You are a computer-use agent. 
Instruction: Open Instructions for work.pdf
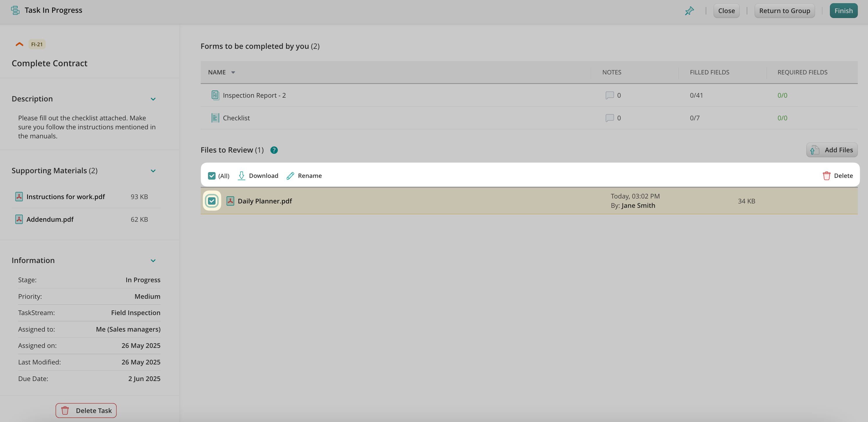coord(66,197)
